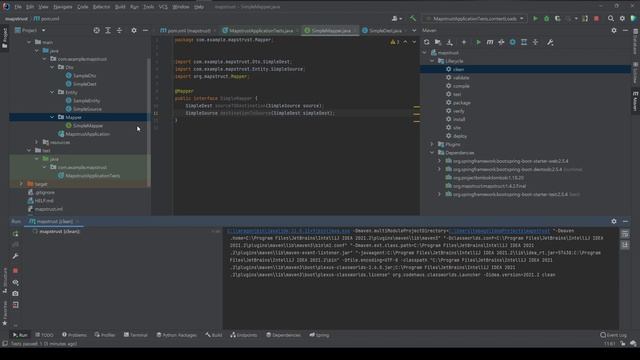Stop the process in Run panel sidebar
Image resolution: width=640 pixels, height=360 pixels.
(16, 270)
